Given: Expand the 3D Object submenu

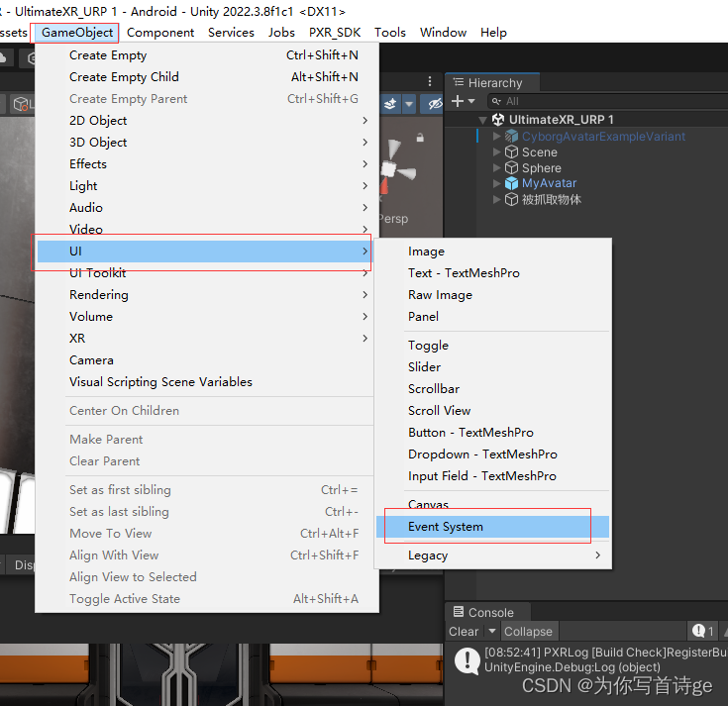Looking at the screenshot, I should [x=207, y=143].
